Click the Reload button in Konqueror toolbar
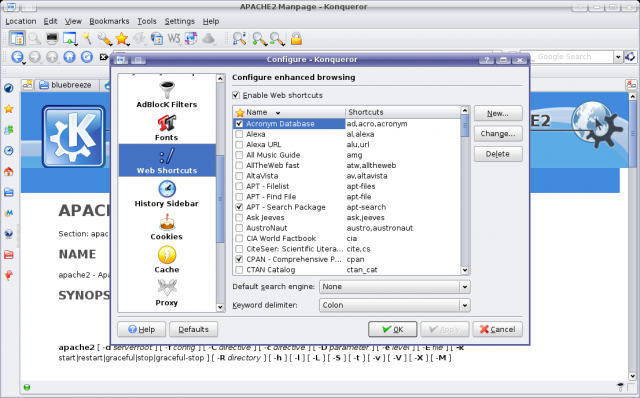640x398 pixels. coord(87,57)
